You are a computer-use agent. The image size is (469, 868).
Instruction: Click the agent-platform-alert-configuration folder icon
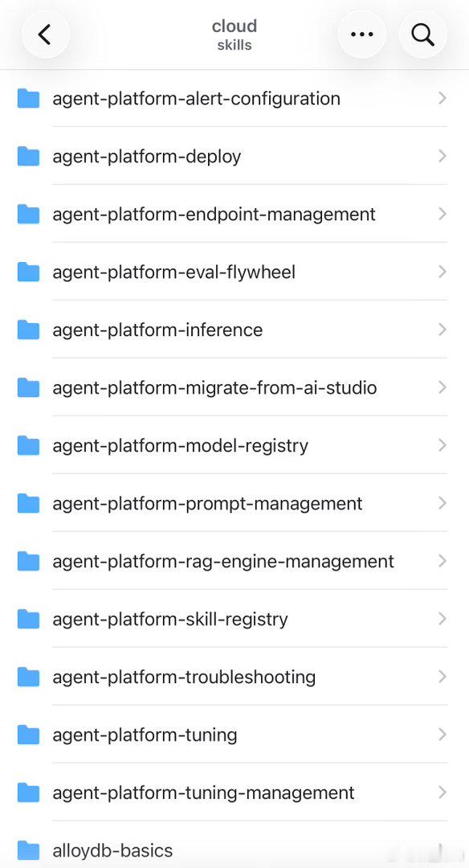(28, 99)
